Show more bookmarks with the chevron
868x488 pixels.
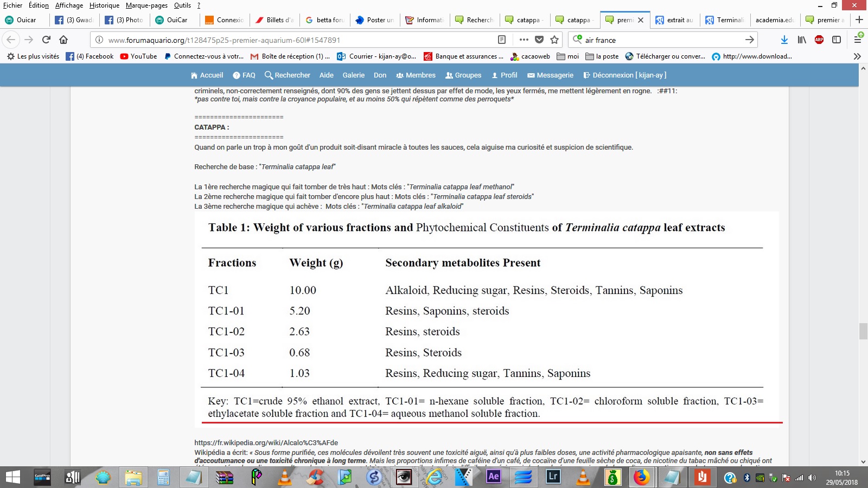(857, 56)
